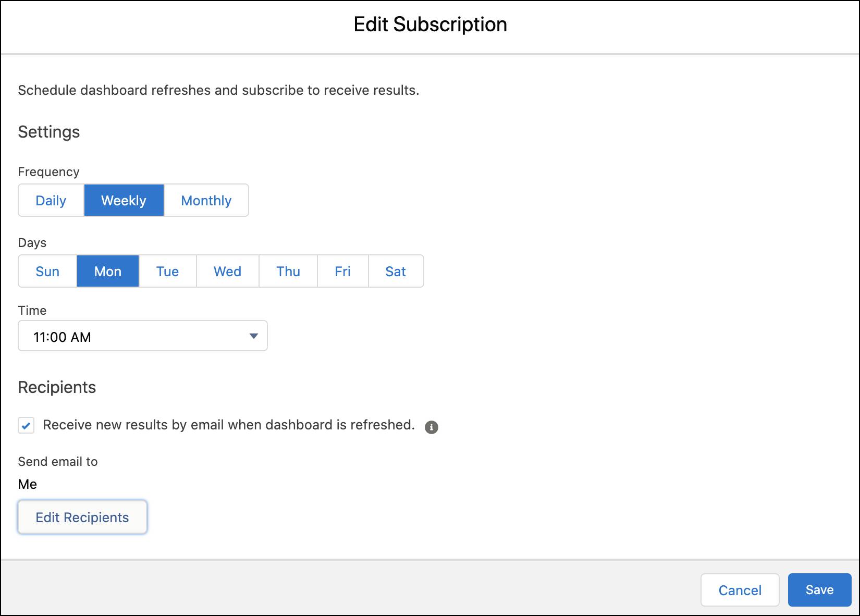Set frequency to Daily
The width and height of the screenshot is (860, 616).
[x=51, y=200]
